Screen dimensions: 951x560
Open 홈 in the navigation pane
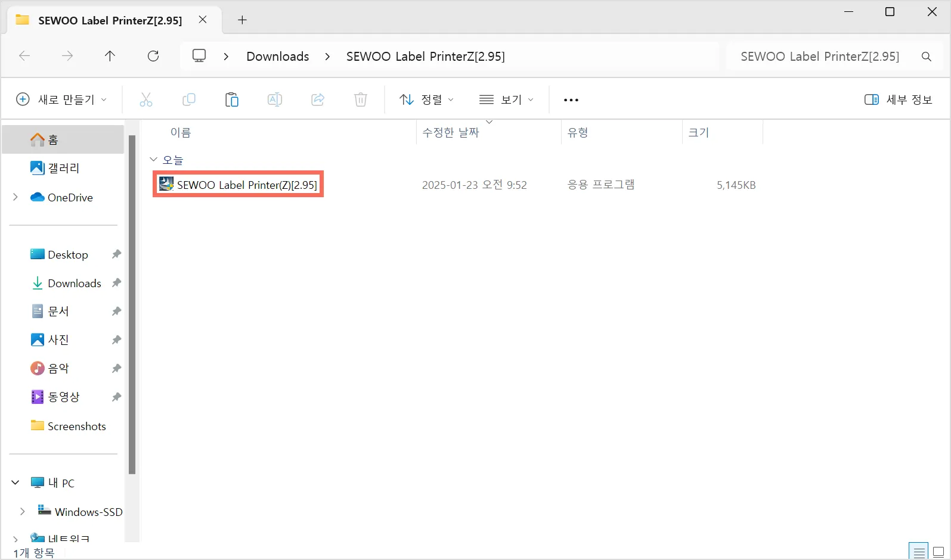63,139
